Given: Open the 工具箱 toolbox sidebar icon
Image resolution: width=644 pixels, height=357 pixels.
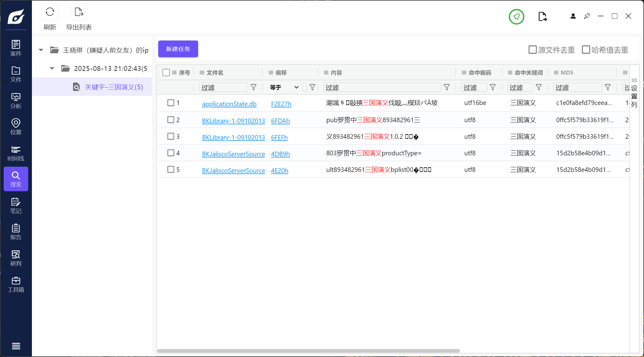Looking at the screenshot, I should click(x=16, y=284).
